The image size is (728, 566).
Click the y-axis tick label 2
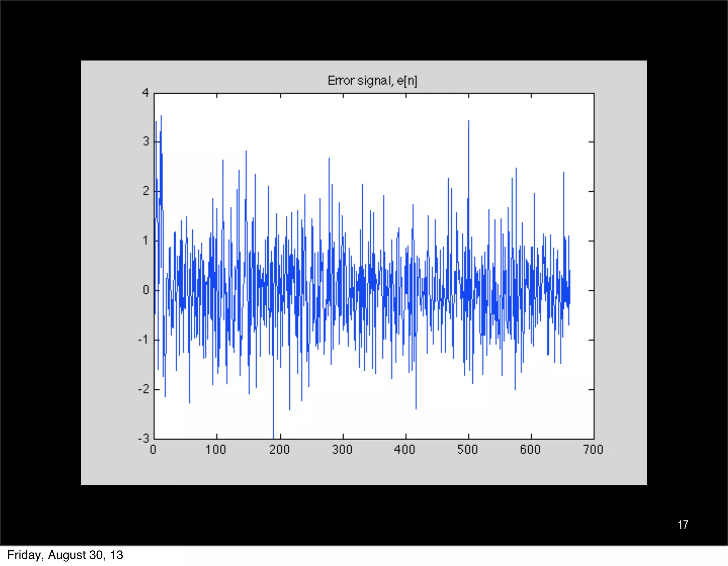point(146,191)
